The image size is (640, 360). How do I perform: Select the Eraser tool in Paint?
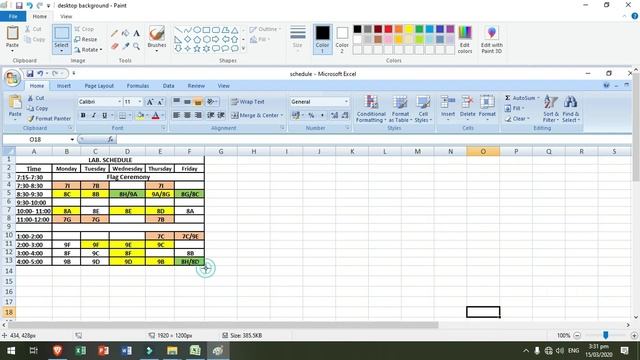tap(114, 47)
